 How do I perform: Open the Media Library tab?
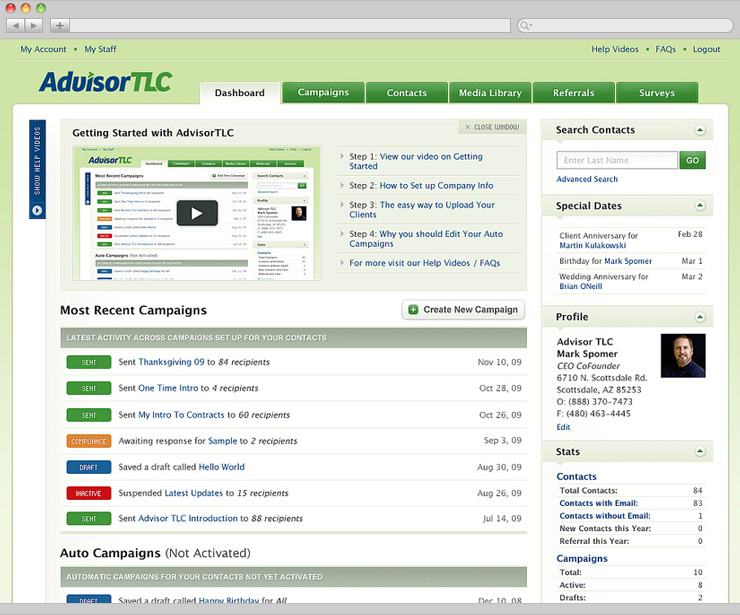point(490,93)
